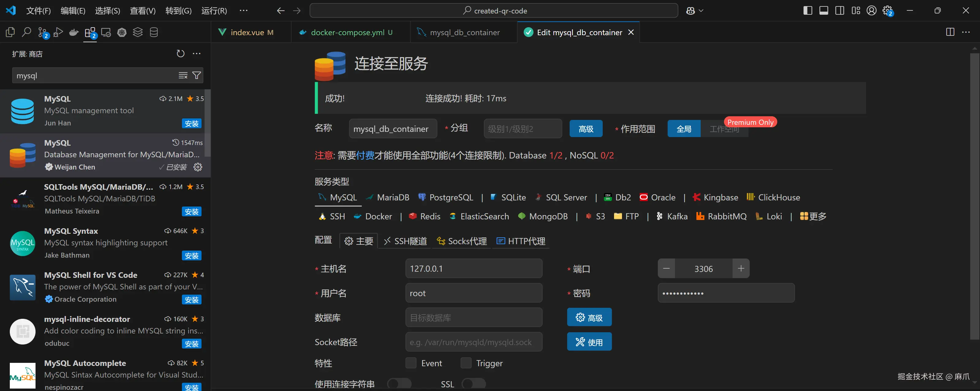This screenshot has width=980, height=391.
Task: Open extensions view more actions menu
Action: click(197, 54)
